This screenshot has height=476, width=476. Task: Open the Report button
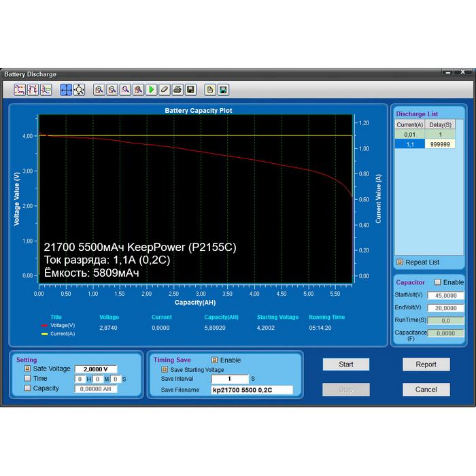(x=426, y=364)
